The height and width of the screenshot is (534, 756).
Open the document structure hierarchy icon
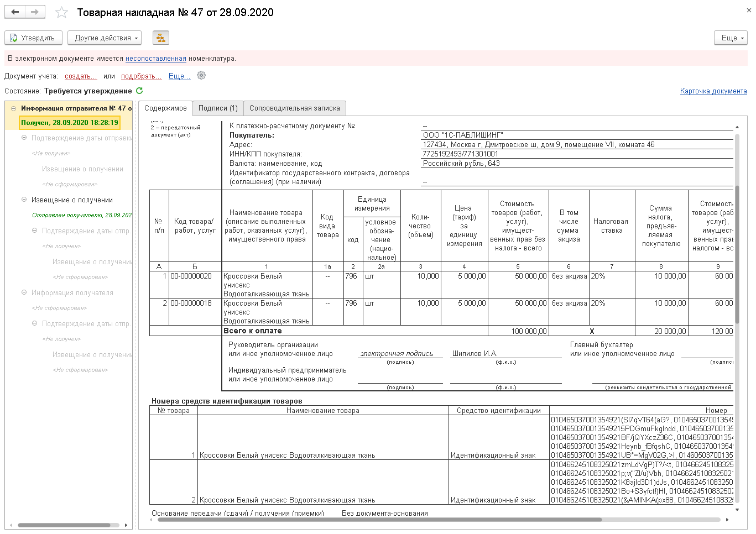160,38
